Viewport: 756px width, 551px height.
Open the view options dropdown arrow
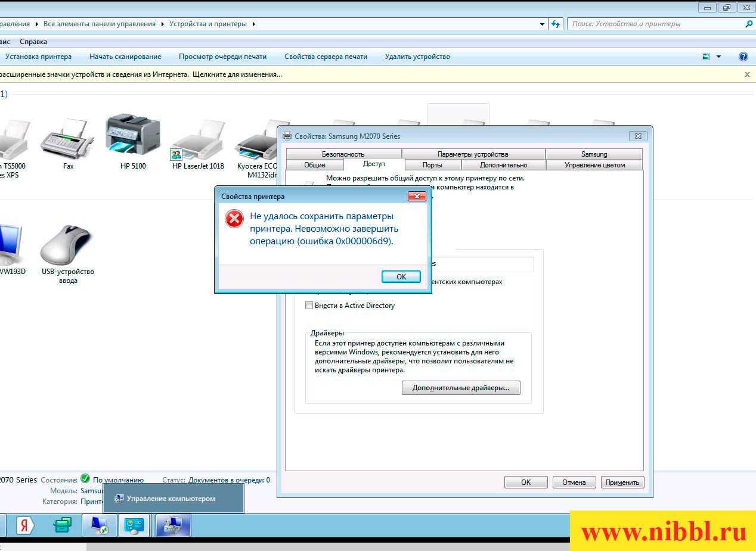[x=718, y=57]
